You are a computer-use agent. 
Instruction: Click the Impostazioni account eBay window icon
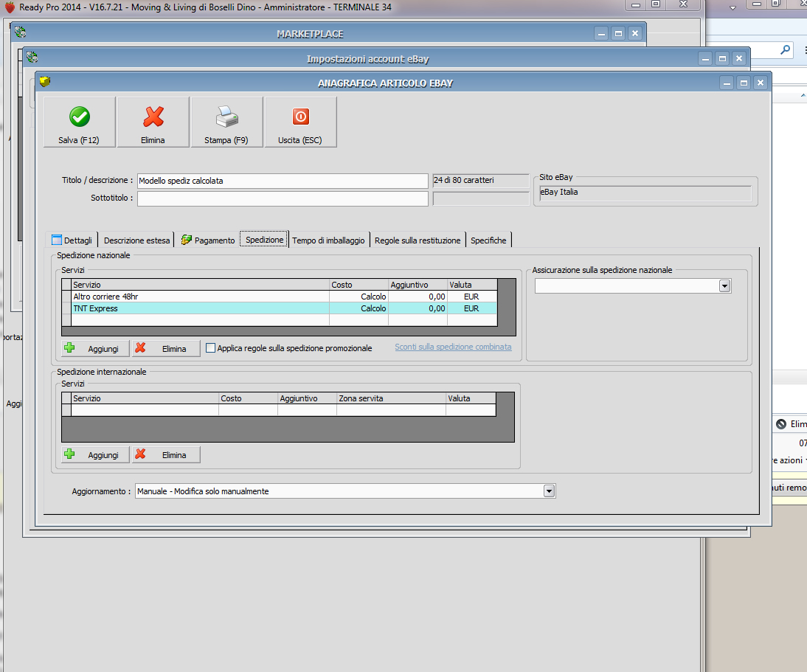point(32,57)
